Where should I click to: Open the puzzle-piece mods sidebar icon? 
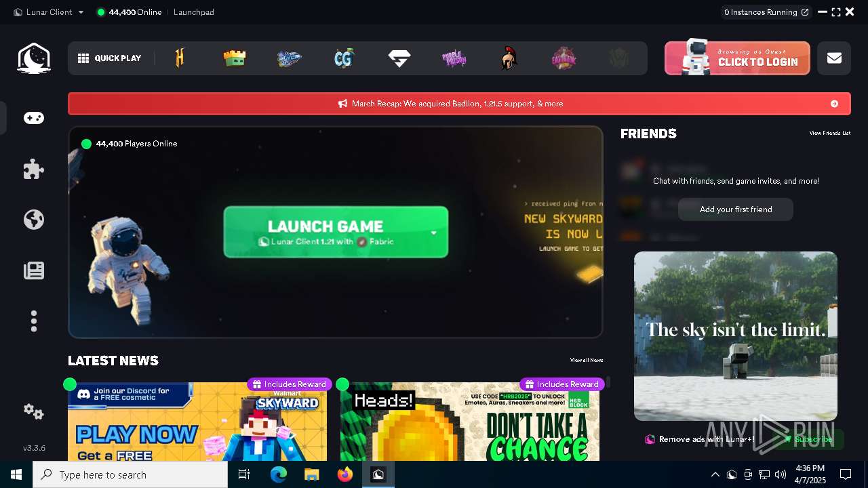click(34, 169)
